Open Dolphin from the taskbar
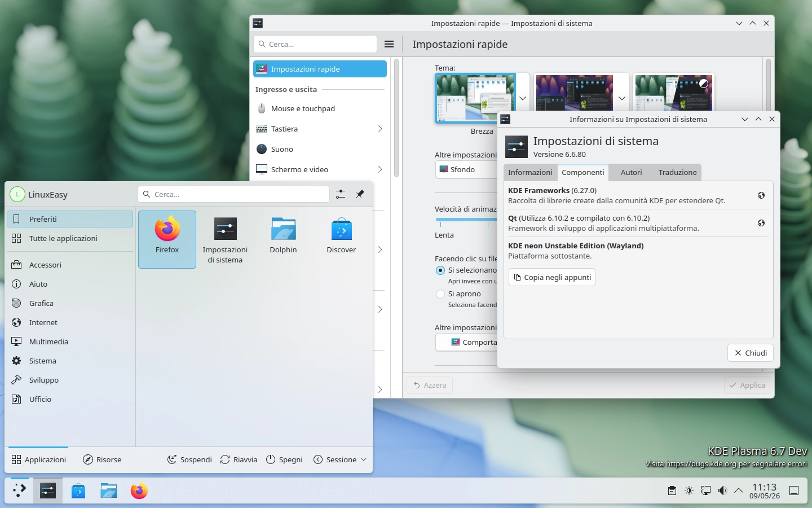Image resolution: width=812 pixels, height=508 pixels. pos(109,491)
